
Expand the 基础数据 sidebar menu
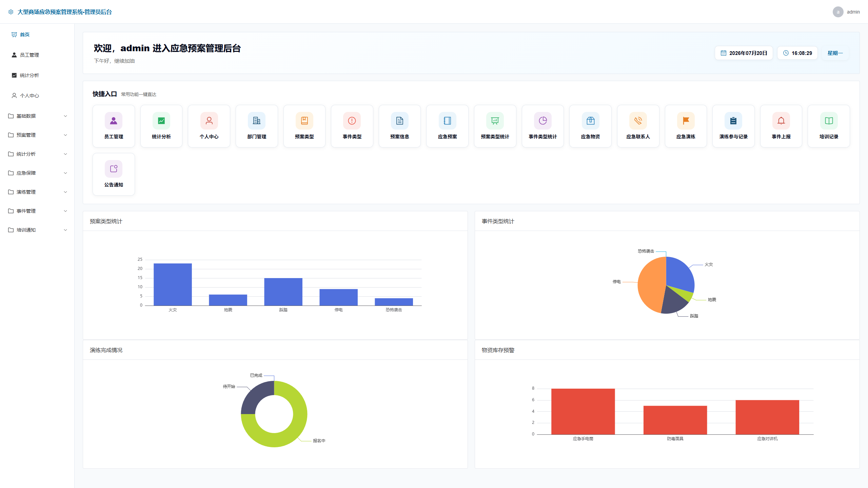coord(37,116)
